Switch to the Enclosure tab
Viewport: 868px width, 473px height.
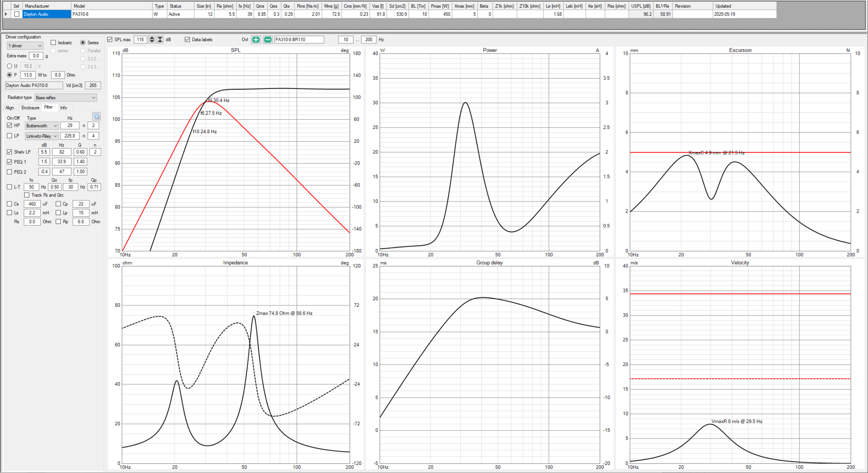30,108
